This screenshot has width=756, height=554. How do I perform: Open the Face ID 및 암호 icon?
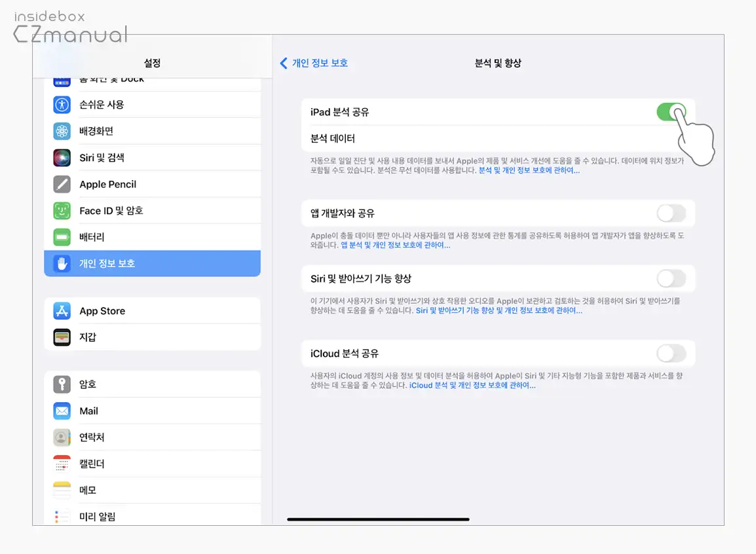click(x=62, y=210)
